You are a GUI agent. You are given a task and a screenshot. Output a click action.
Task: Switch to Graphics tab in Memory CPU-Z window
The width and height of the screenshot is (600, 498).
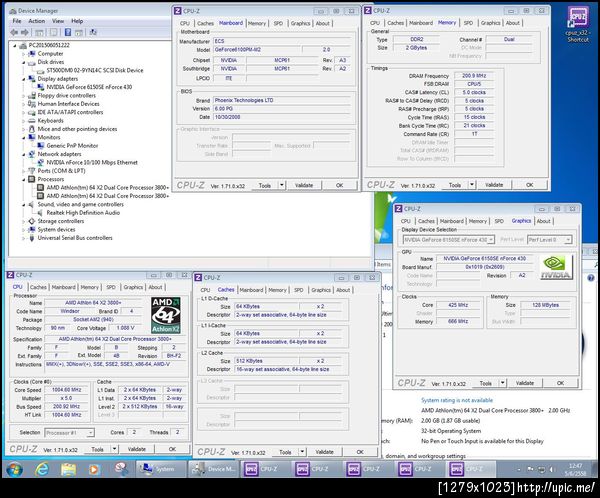point(490,23)
